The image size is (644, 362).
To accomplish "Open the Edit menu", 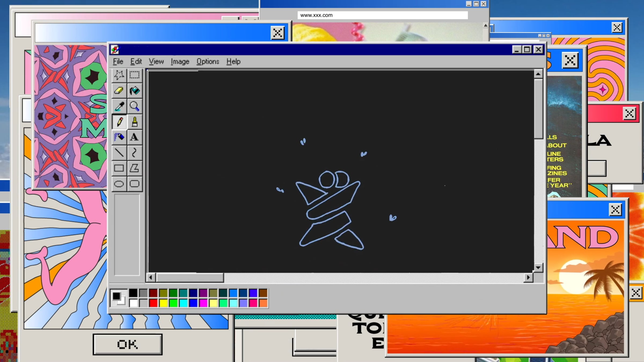I will coord(136,61).
